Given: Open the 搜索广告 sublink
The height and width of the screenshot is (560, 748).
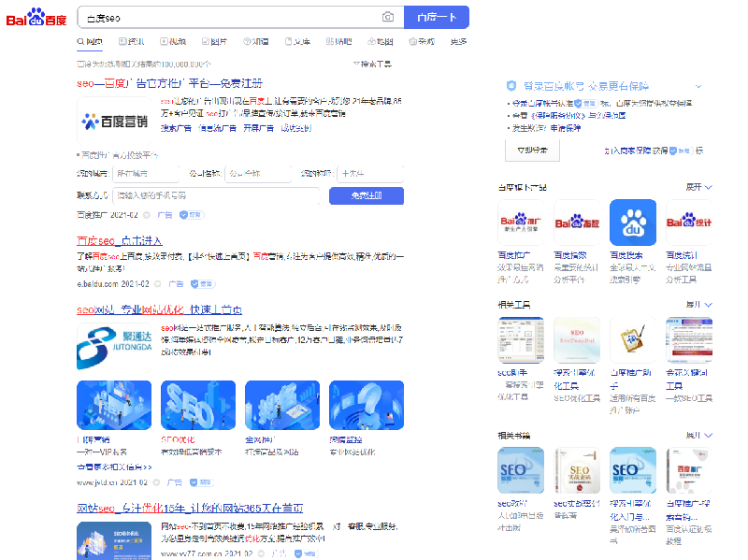Looking at the screenshot, I should point(176,128).
